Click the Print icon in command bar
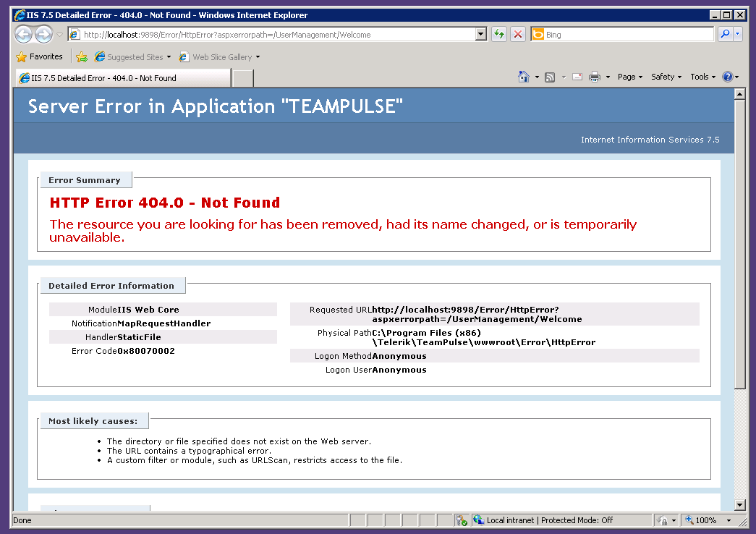This screenshot has width=756, height=534. (595, 77)
